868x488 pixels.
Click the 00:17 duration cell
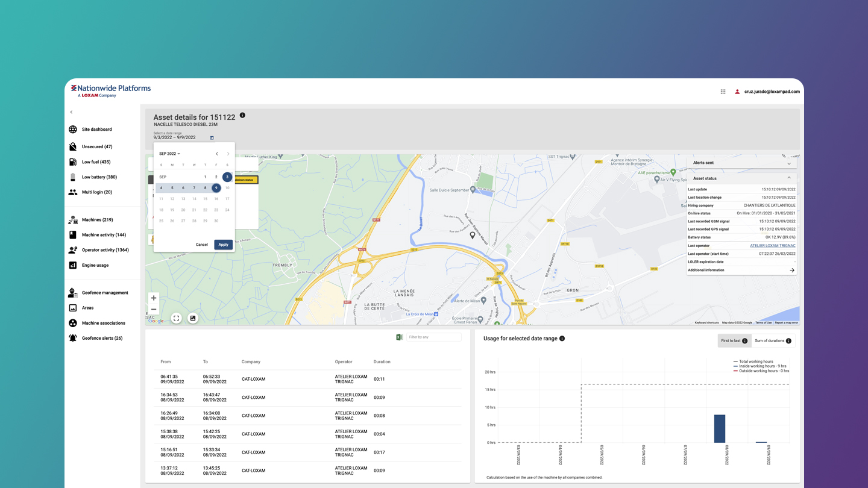tap(379, 452)
